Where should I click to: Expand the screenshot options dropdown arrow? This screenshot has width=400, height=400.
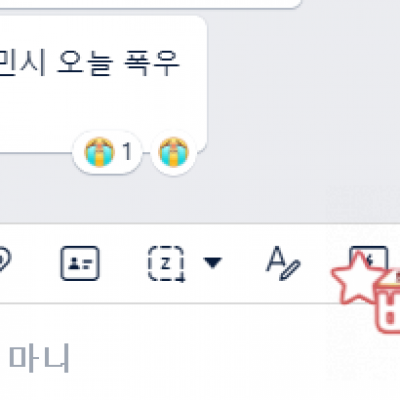pyautogui.click(x=212, y=263)
